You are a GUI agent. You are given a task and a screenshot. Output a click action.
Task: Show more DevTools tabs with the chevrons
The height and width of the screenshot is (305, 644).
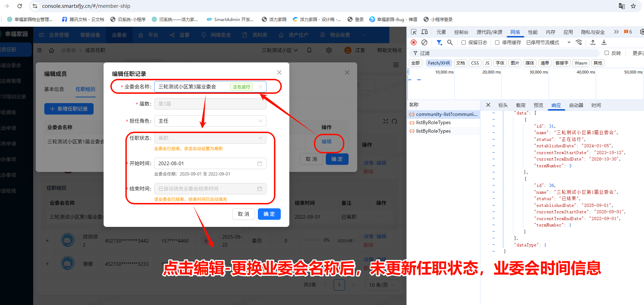616,32
